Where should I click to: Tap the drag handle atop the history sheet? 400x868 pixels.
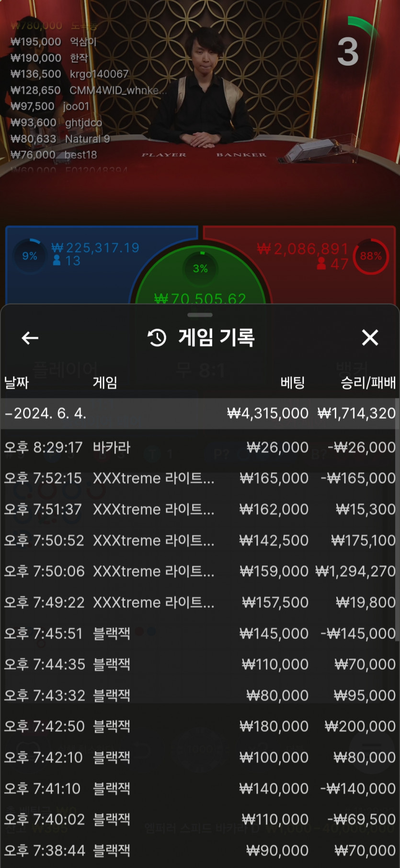point(200,315)
